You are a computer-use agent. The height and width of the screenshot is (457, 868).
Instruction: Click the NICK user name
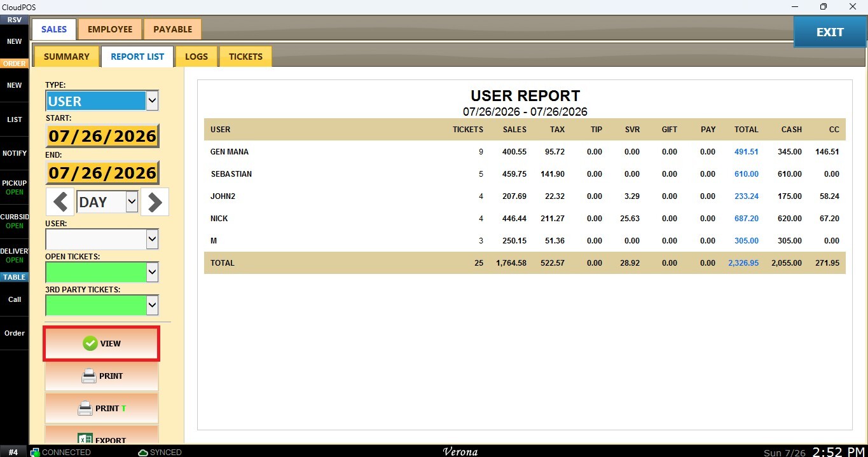point(219,219)
